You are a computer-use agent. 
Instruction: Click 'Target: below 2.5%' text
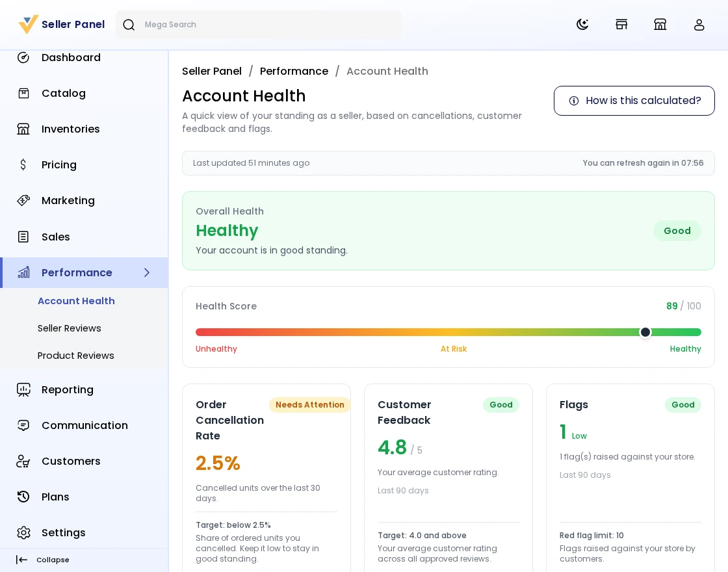tap(233, 525)
